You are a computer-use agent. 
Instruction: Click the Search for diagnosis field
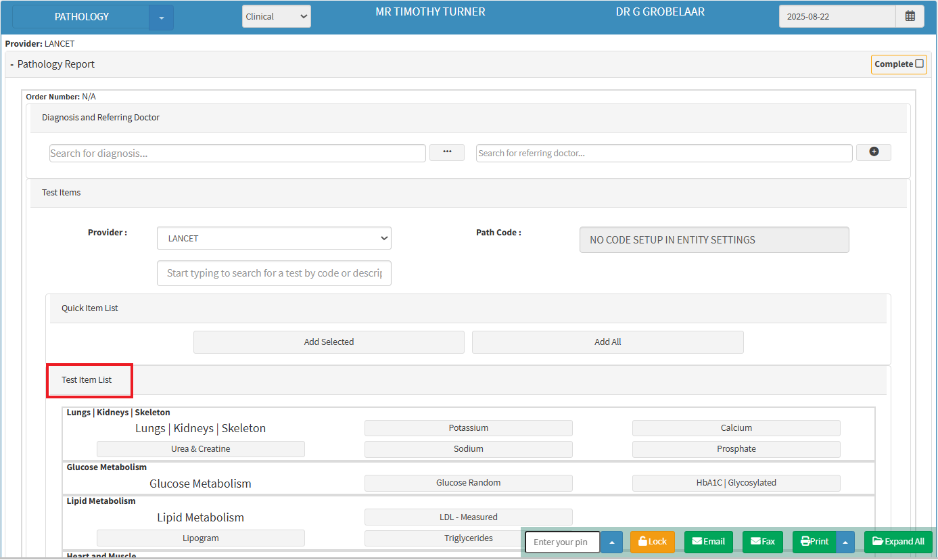[x=237, y=154]
